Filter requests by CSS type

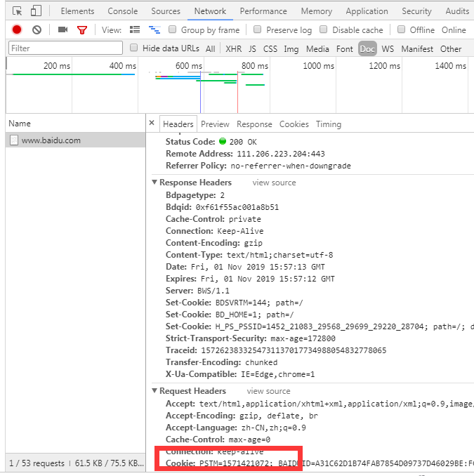pyautogui.click(x=270, y=49)
